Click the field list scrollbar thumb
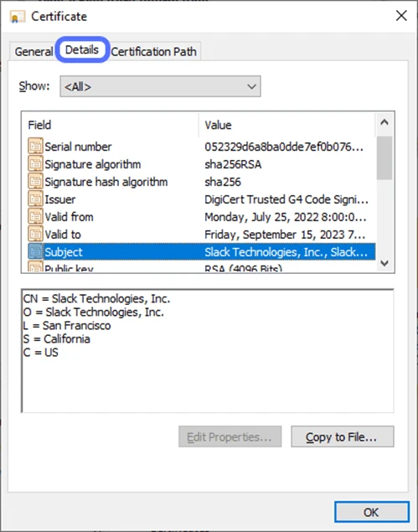Screen dimensions: 418x532 pyautogui.click(x=384, y=158)
